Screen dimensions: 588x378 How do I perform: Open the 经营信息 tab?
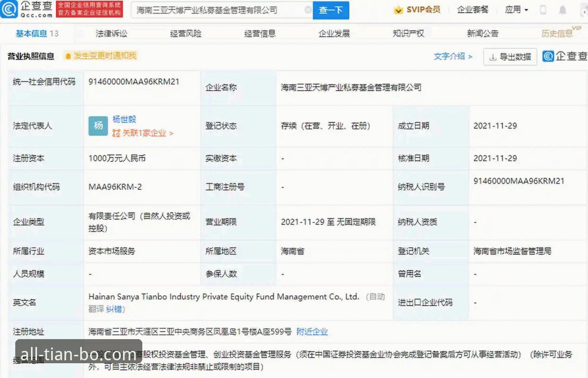[x=260, y=34]
